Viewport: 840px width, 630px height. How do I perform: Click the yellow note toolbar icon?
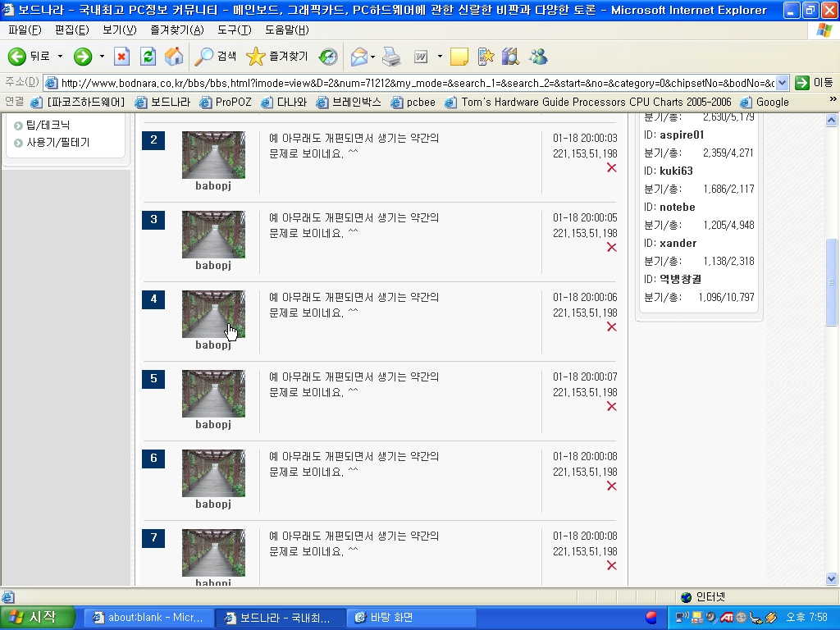tap(459, 57)
